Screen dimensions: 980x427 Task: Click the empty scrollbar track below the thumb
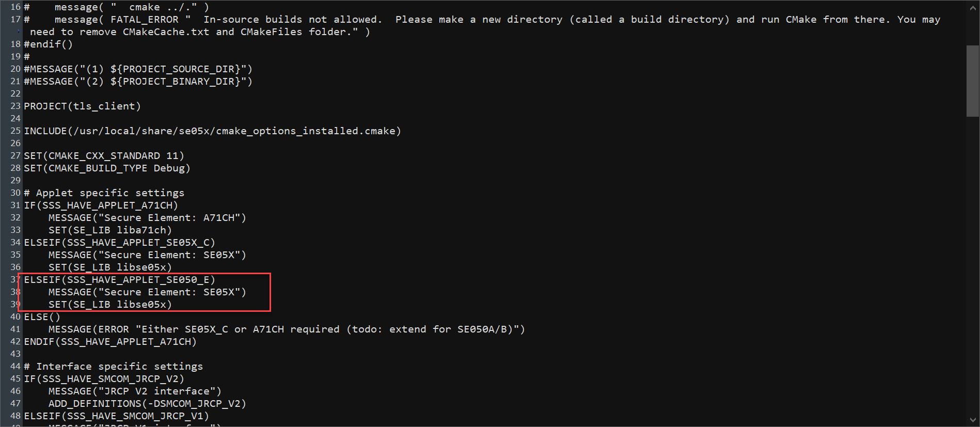(973, 258)
